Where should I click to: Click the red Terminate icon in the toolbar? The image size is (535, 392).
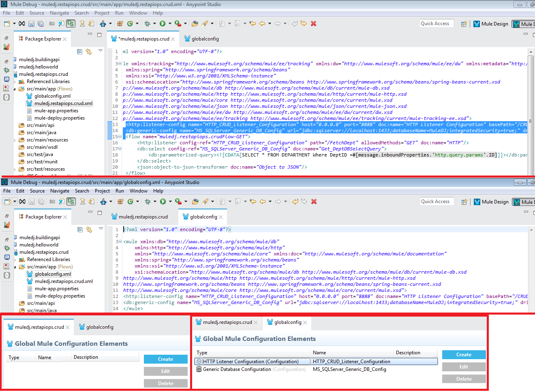(x=313, y=23)
